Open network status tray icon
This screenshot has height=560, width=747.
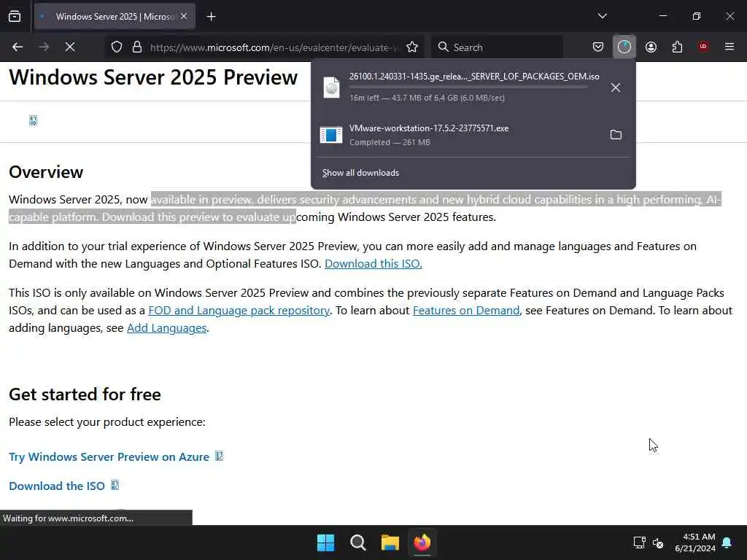(639, 542)
